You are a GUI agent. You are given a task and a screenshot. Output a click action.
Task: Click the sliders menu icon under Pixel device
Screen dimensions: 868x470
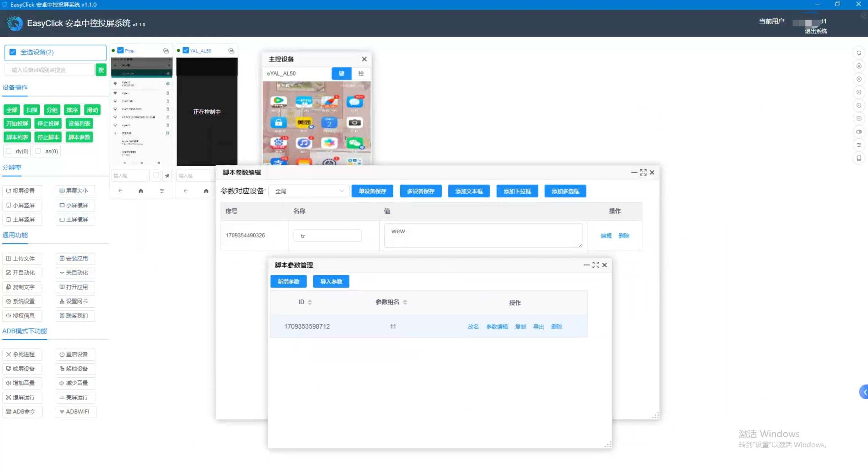click(162, 191)
